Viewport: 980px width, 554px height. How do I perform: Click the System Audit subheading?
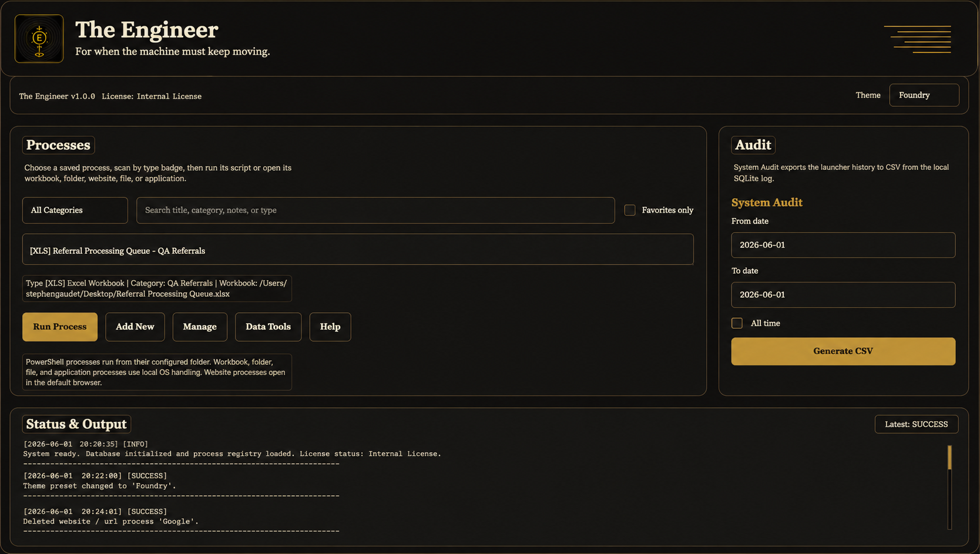coord(767,203)
